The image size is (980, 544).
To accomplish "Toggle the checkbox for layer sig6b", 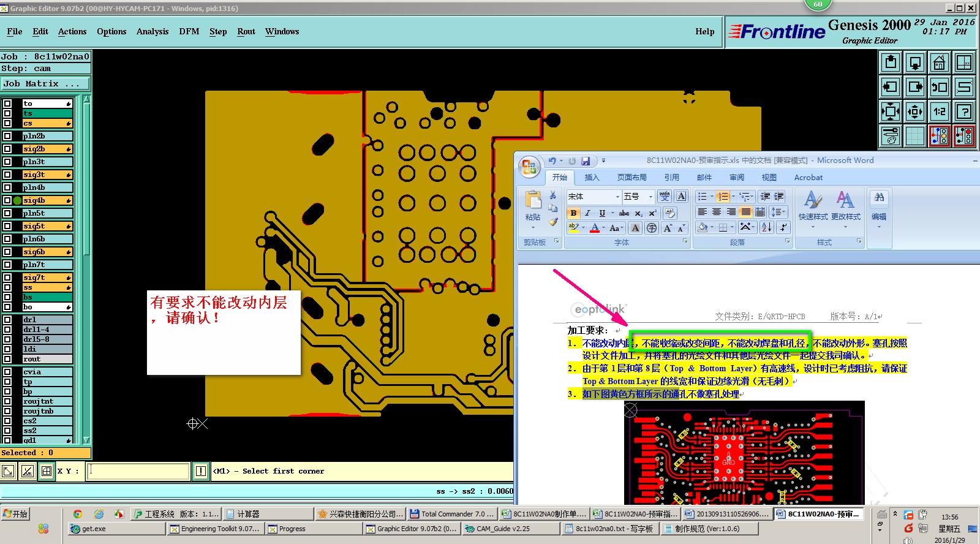I will [x=7, y=252].
